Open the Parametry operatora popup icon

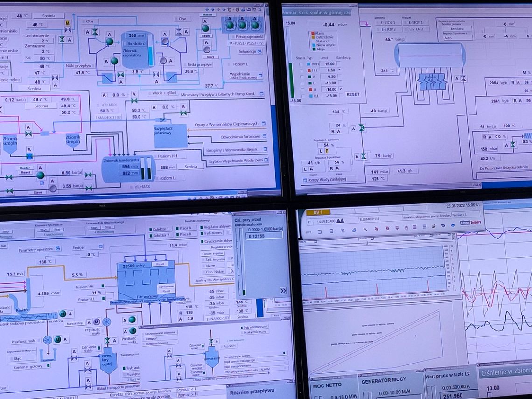coord(58,249)
